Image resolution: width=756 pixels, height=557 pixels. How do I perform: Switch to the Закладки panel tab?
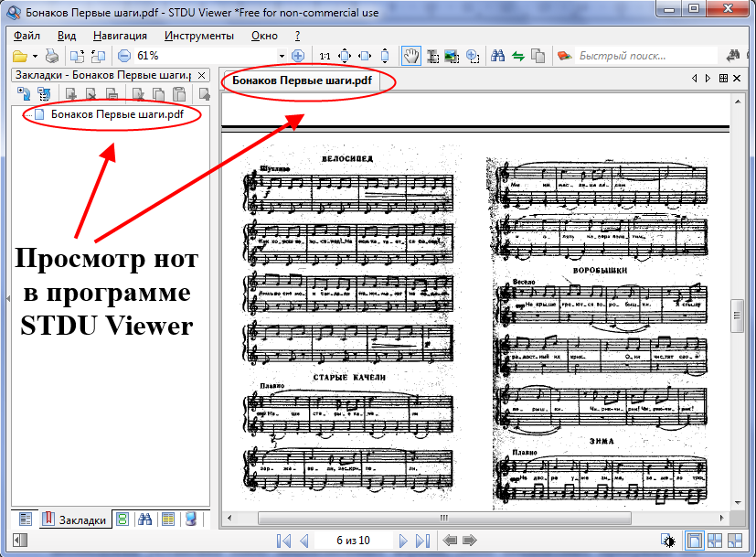pos(74,520)
